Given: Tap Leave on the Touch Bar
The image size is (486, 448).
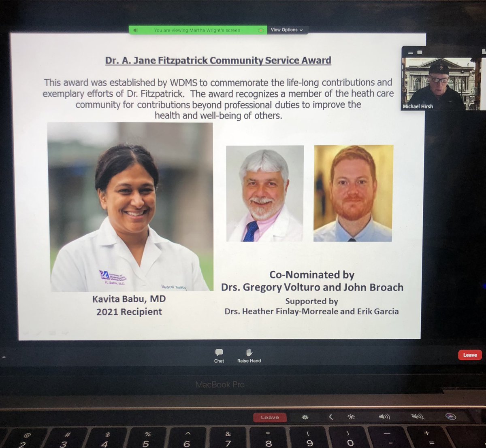Looking at the screenshot, I should (270, 417).
